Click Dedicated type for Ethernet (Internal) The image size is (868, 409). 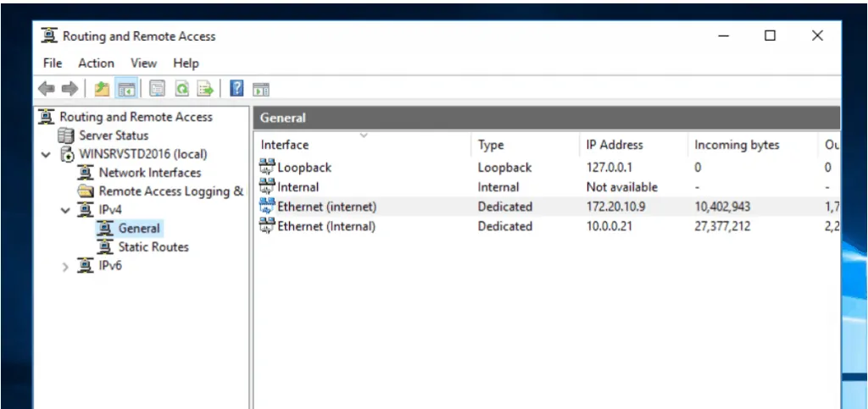click(x=505, y=226)
